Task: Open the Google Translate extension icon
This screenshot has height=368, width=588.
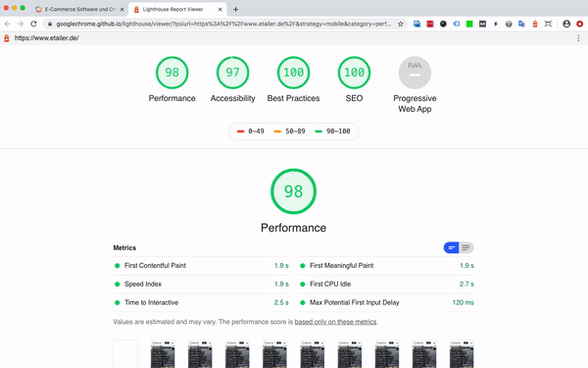Action: coord(521,24)
